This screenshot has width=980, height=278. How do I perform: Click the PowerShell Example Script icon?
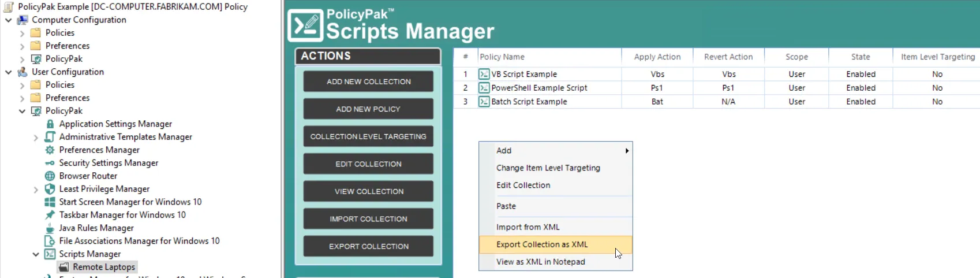click(x=484, y=88)
